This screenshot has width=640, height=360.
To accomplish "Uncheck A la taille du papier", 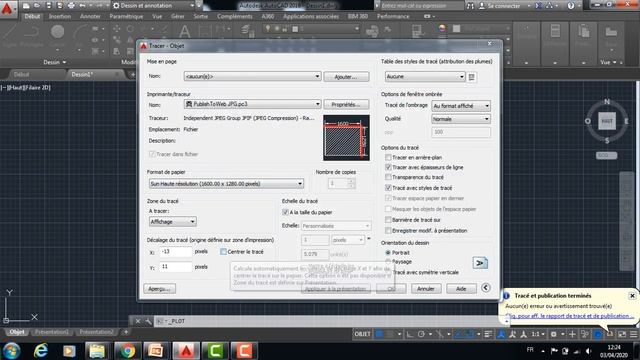I will pyautogui.click(x=285, y=212).
